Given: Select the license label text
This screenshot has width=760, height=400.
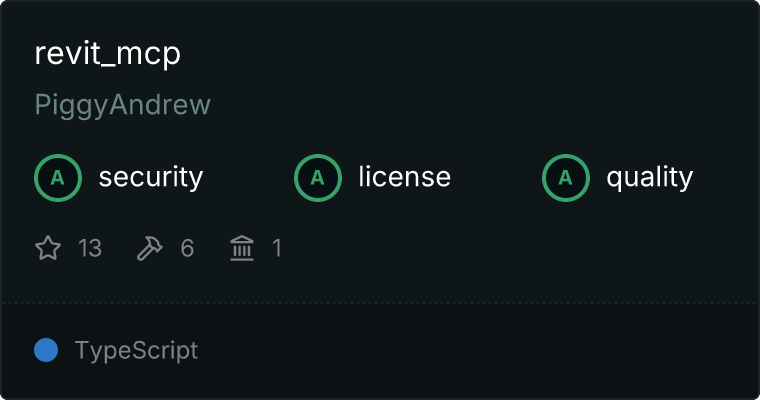Looking at the screenshot, I should click(x=405, y=177).
